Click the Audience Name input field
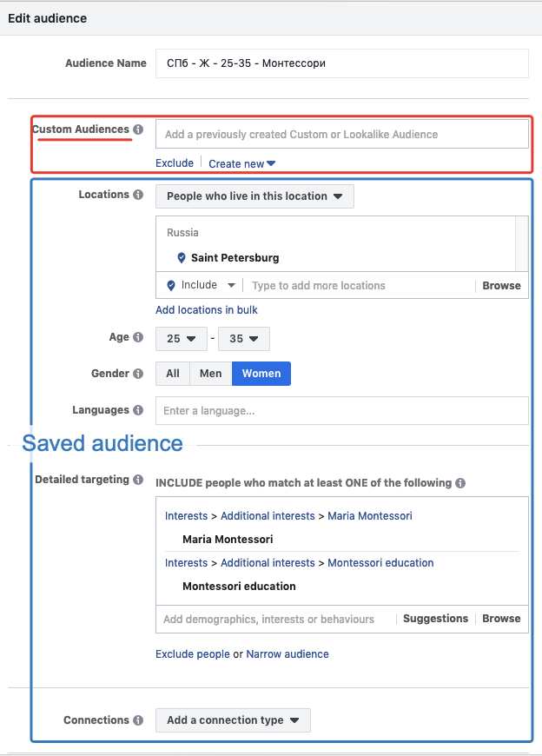Screen dimensions: 542x756 tap(342, 63)
